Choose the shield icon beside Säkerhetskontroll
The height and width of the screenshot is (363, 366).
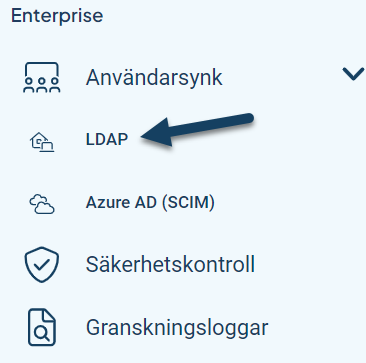coord(42,265)
